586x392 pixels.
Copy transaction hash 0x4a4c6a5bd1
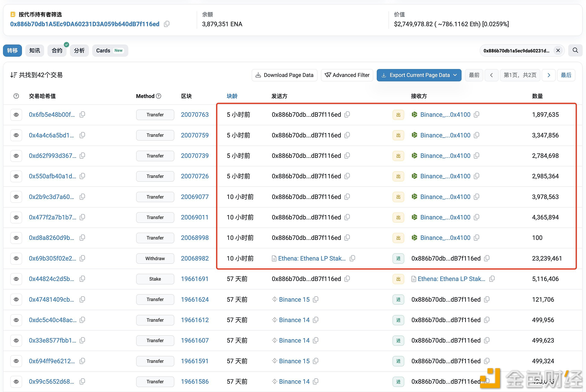pyautogui.click(x=82, y=135)
